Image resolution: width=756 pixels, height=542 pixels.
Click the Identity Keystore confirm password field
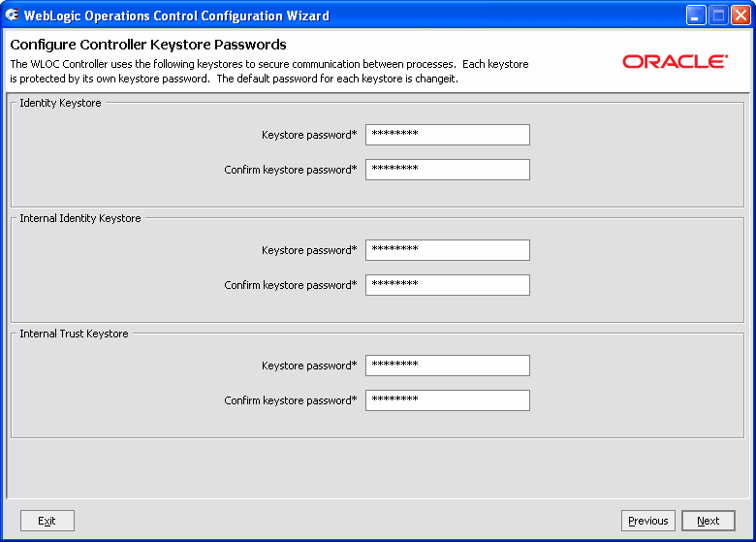(x=448, y=170)
